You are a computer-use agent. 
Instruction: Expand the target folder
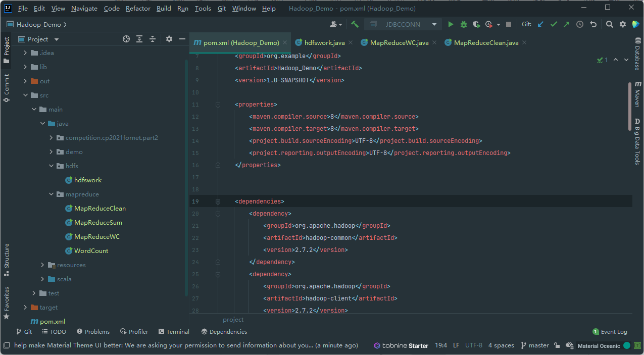pyautogui.click(x=25, y=307)
